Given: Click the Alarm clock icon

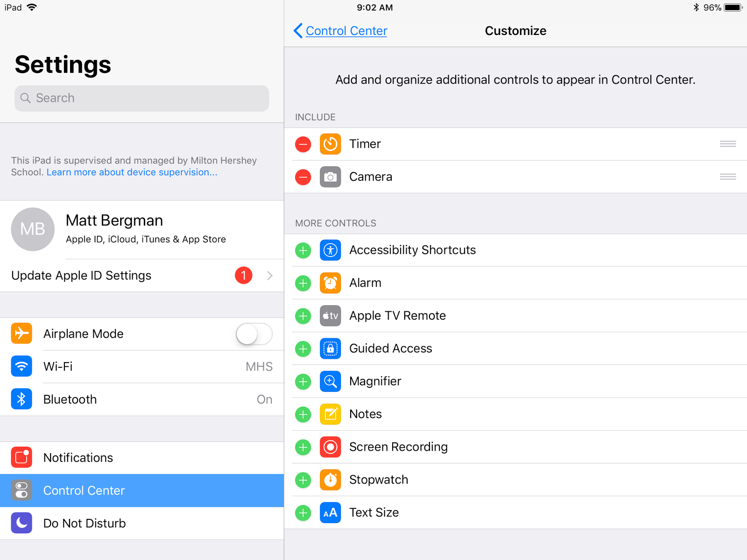Looking at the screenshot, I should pos(330,283).
